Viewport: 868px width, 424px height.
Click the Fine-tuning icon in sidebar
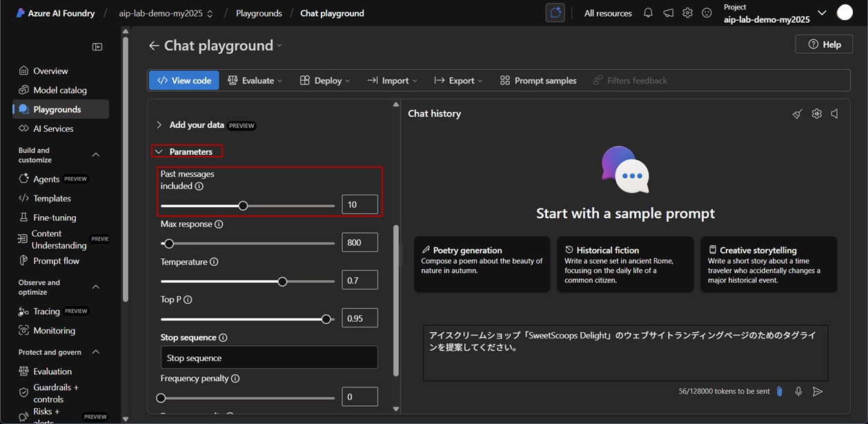click(24, 218)
